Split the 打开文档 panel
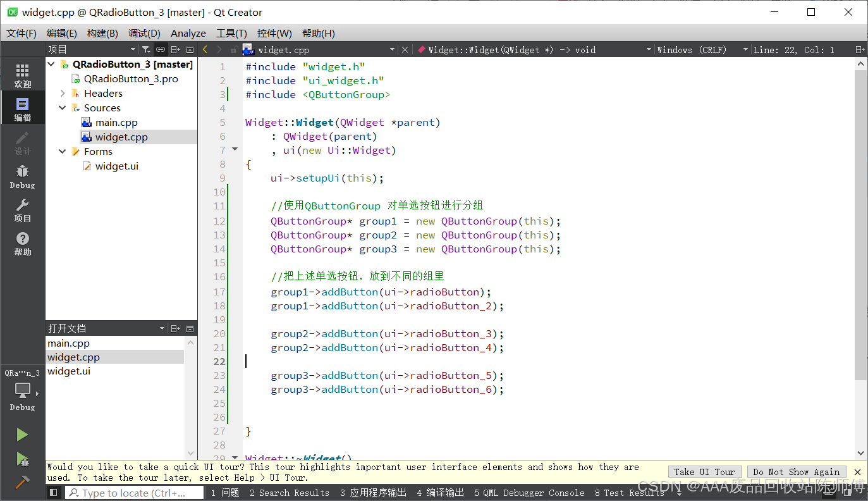Screen dimensions: 868x501 point(176,328)
